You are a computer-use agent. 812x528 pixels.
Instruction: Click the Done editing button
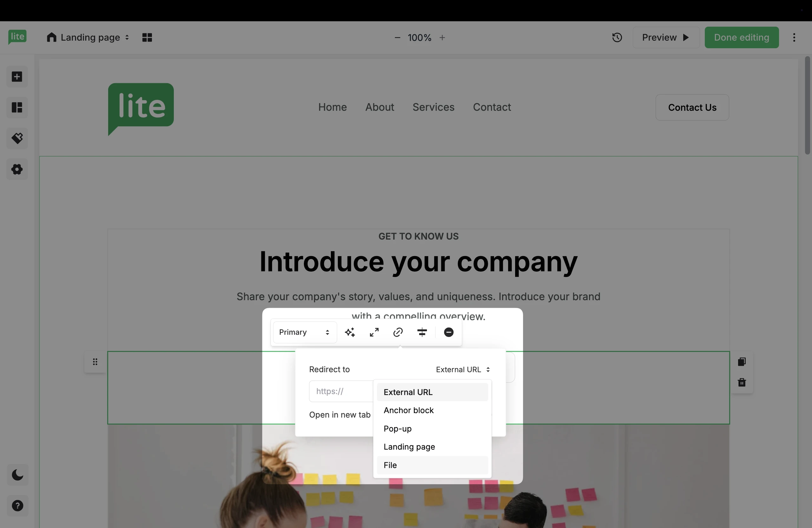[741, 37]
